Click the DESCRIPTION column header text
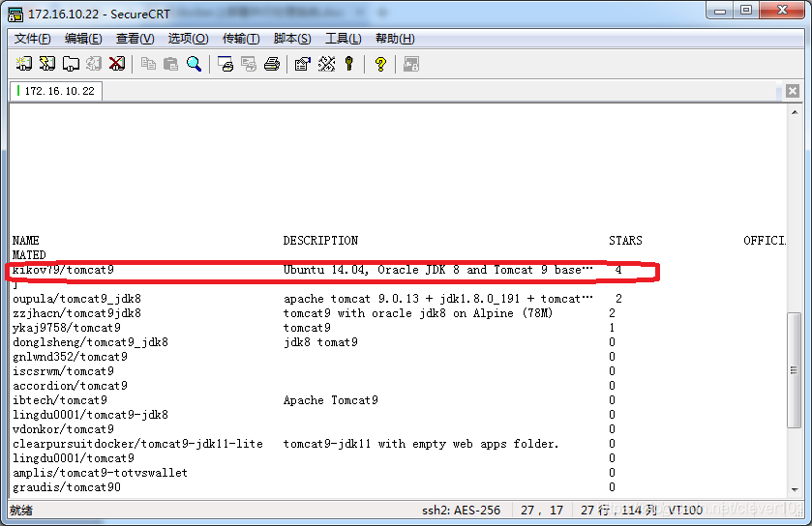The height and width of the screenshot is (526, 812). click(320, 241)
